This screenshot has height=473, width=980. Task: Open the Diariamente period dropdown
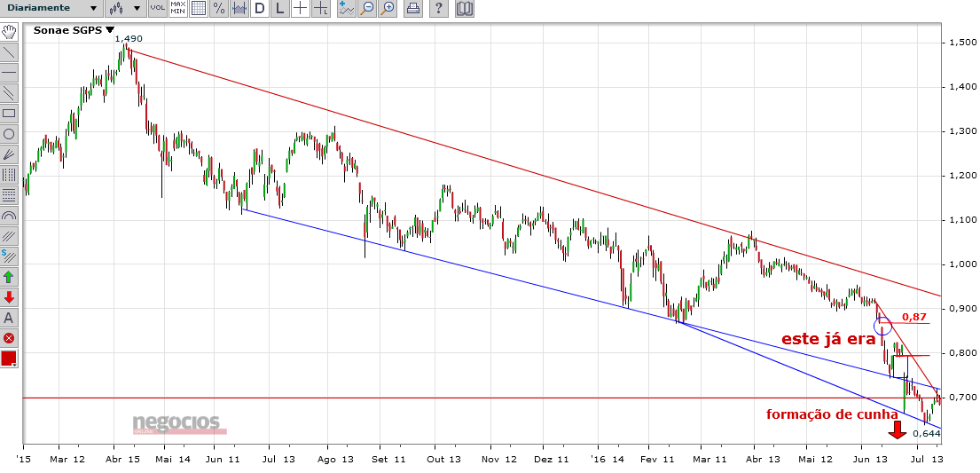(51, 8)
